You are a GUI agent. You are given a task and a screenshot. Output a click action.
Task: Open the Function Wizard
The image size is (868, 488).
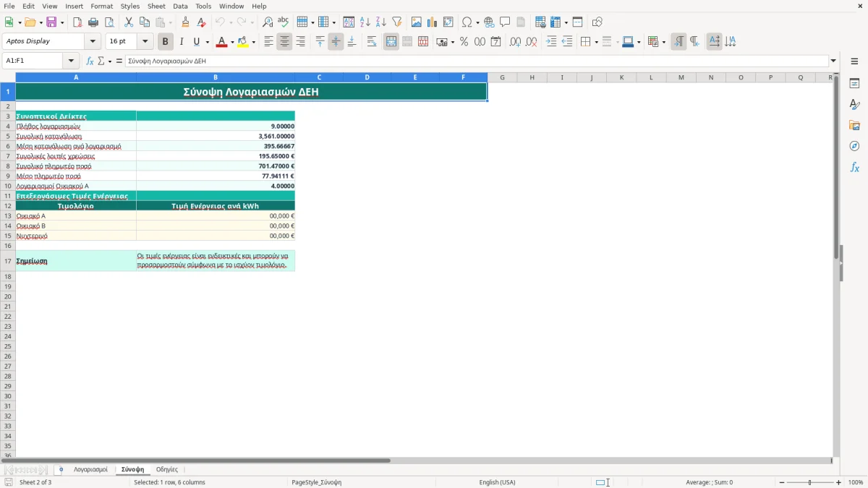click(x=90, y=61)
